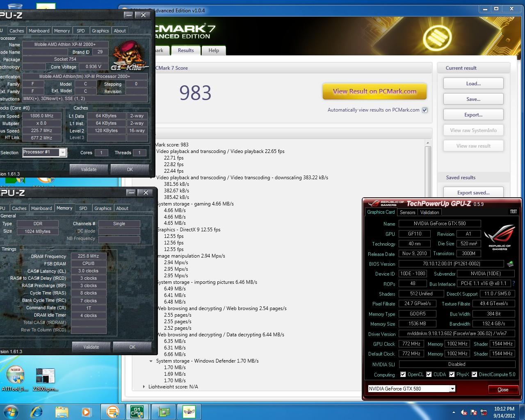Viewport: 525px width, 420px height.
Task: Minimize the upper CPU-Z window
Action: pyautogui.click(x=129, y=15)
